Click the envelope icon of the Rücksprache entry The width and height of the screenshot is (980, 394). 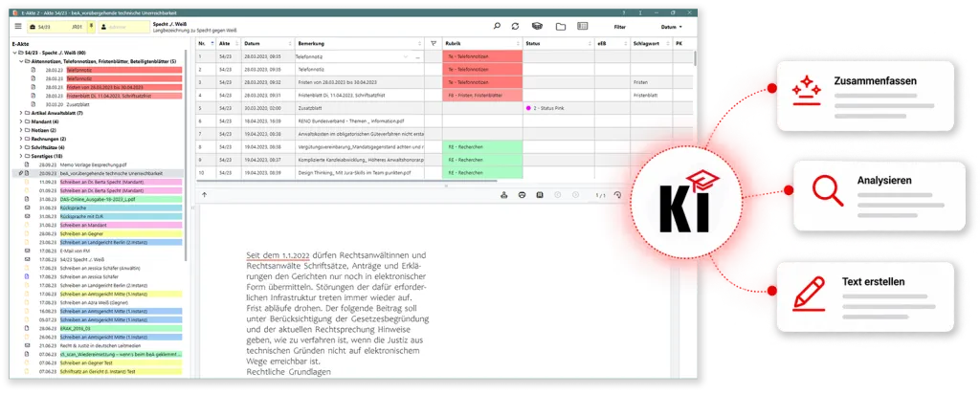click(27, 208)
